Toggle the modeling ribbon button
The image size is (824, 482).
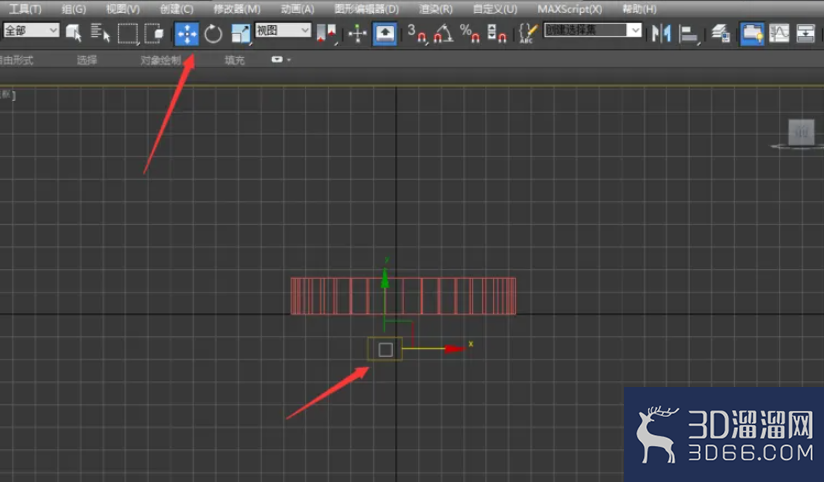752,34
